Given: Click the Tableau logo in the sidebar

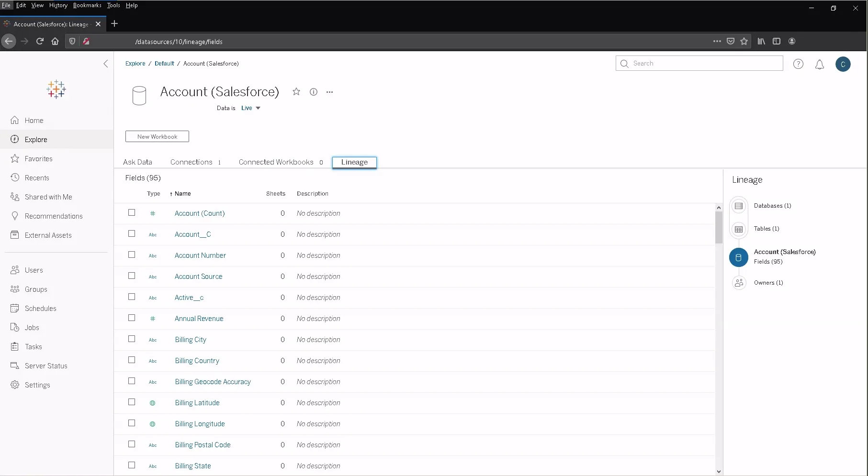Looking at the screenshot, I should tap(56, 89).
